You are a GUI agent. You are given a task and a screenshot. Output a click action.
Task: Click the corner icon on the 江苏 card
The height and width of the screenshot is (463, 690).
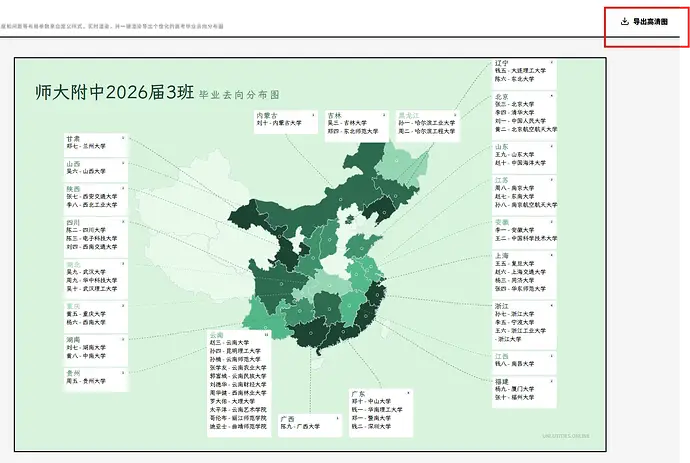pyautogui.click(x=551, y=180)
